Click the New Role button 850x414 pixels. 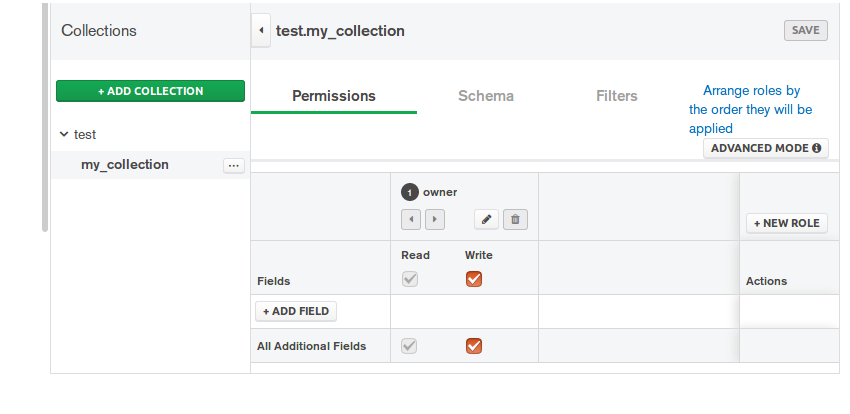coord(787,223)
